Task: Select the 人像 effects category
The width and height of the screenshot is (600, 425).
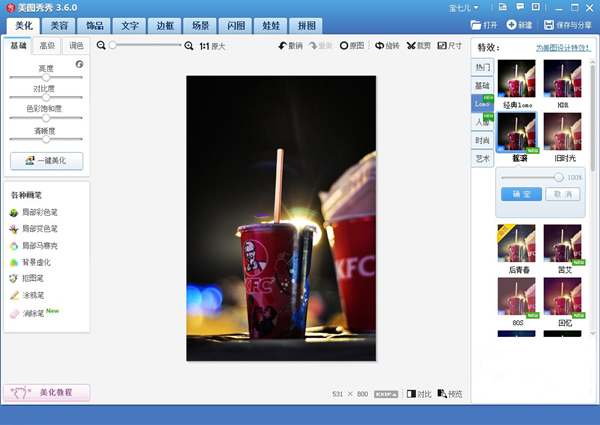Action: click(482, 122)
